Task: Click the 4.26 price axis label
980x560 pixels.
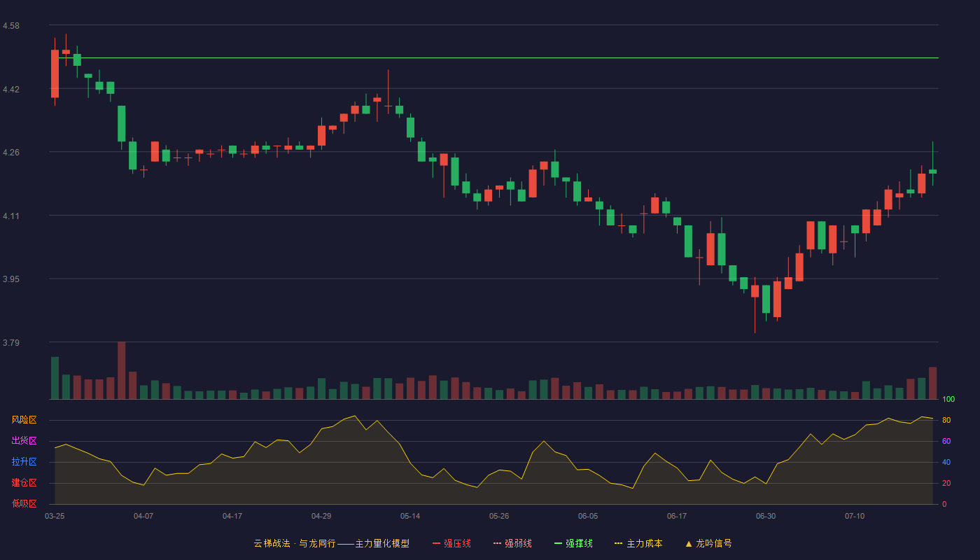Action: click(x=11, y=153)
